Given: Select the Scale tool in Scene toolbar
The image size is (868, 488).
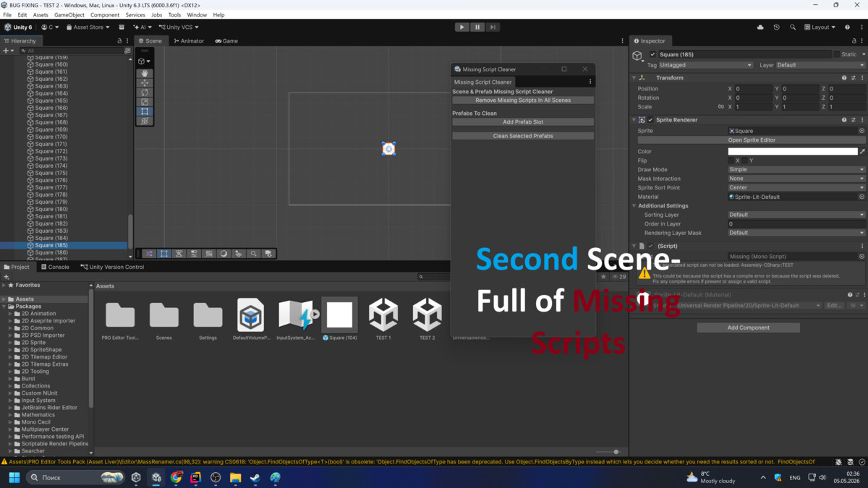Looking at the screenshot, I should [x=145, y=102].
